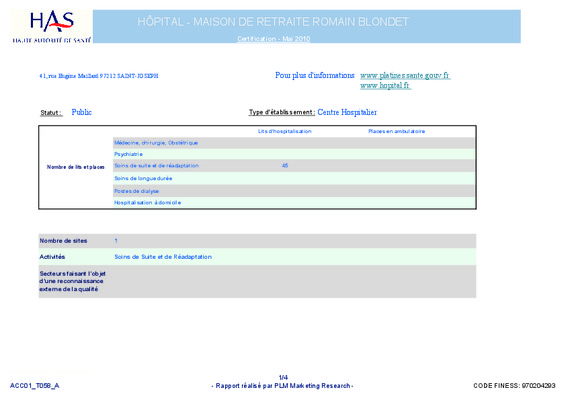Click the HAS logo
Viewport: 566px width, 400px height.
[52, 26]
